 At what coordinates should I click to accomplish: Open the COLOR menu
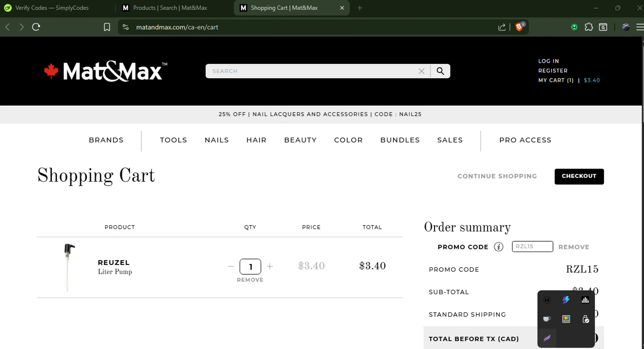(x=349, y=140)
